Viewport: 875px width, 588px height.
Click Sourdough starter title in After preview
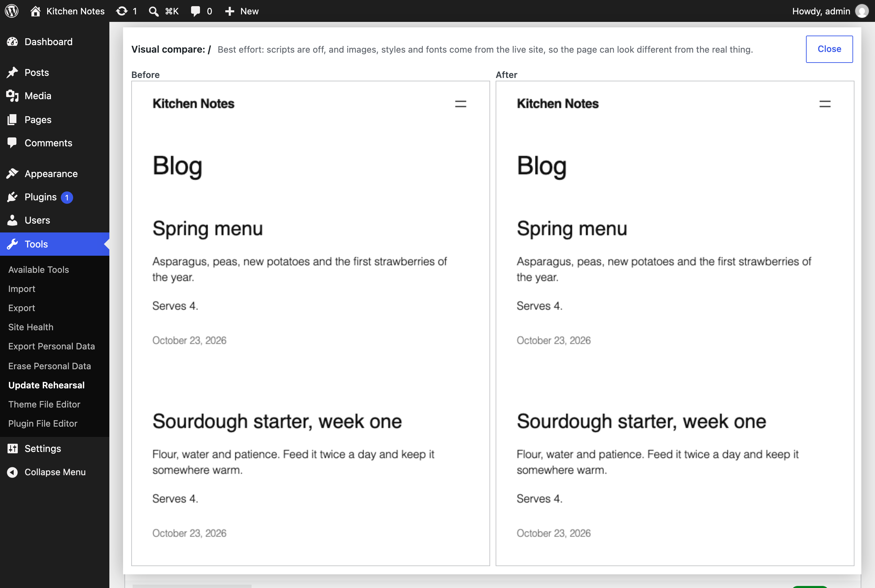(x=642, y=421)
